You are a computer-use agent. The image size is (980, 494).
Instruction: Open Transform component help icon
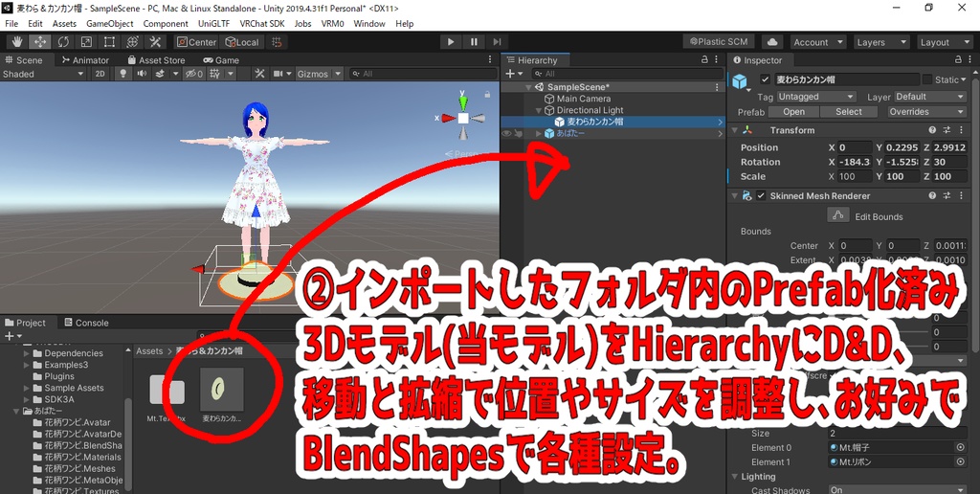pos(932,130)
